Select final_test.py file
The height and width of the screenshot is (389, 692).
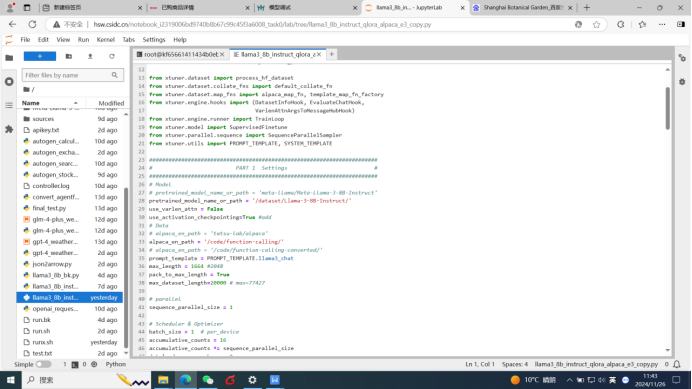click(71, 208)
